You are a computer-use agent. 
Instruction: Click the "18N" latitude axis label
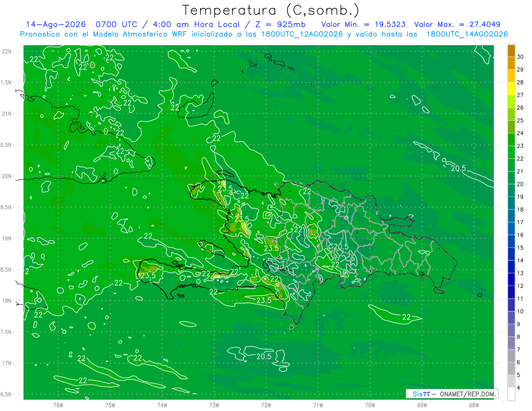pyautogui.click(x=6, y=301)
